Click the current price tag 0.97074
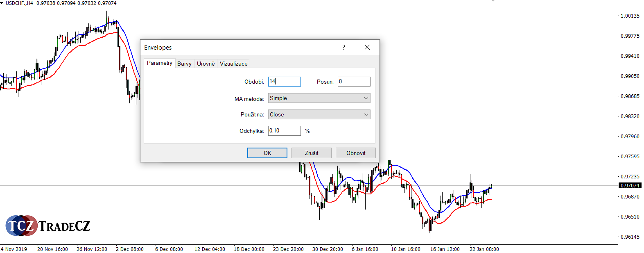Viewport: 644px width, 253px height. [630, 186]
